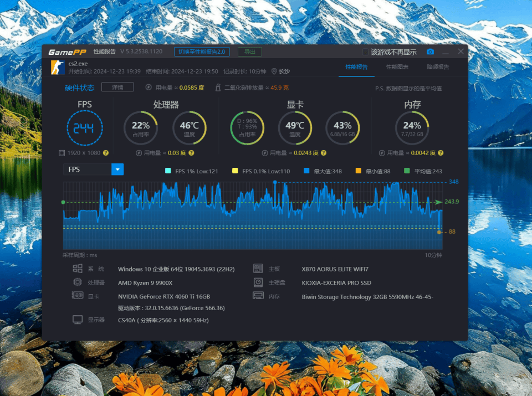The height and width of the screenshot is (396, 532).
Task: Click the 45.9 克 carbon emission value
Action: (279, 88)
